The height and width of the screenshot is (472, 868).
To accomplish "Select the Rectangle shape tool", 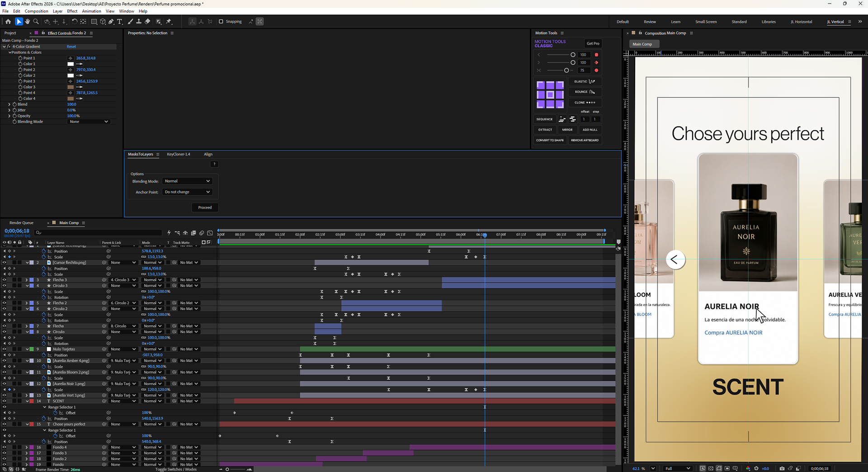I will point(94,21).
